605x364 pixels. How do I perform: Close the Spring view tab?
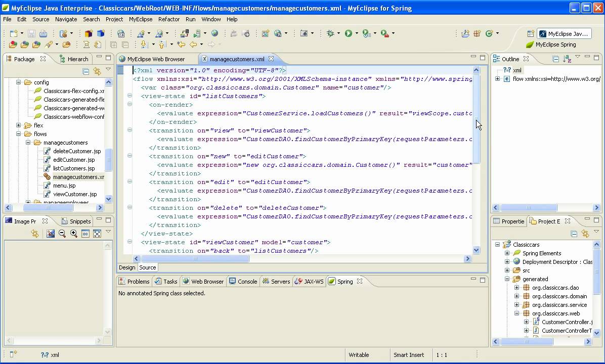(360, 281)
